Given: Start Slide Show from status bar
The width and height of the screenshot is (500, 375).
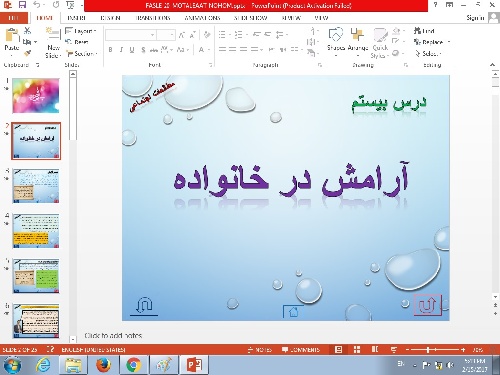Looking at the screenshot, I should click(394, 349).
